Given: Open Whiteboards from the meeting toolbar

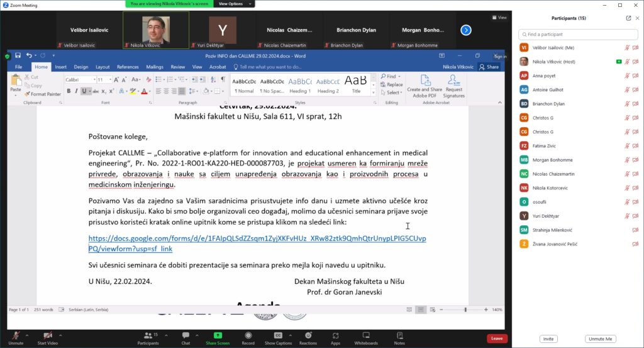Looking at the screenshot, I should (x=366, y=336).
